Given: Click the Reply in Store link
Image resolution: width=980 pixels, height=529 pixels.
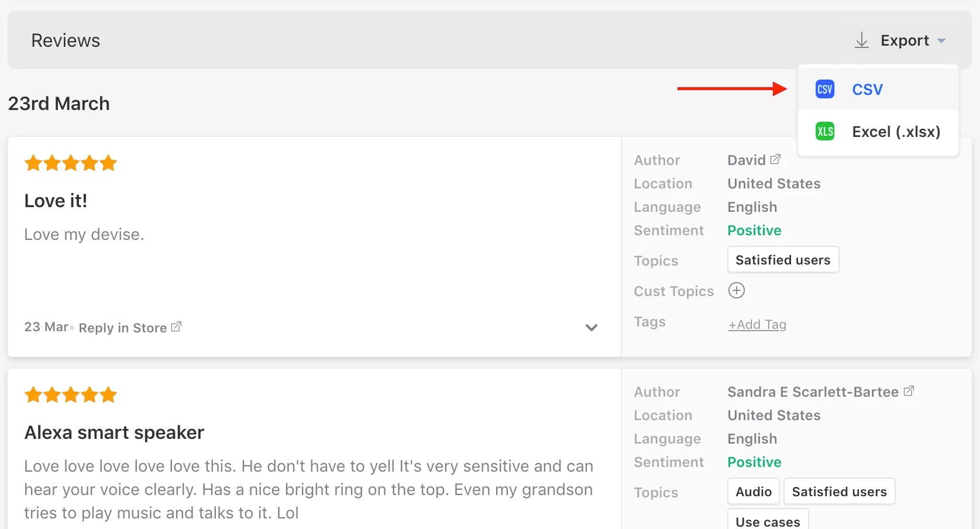Looking at the screenshot, I should [x=122, y=328].
